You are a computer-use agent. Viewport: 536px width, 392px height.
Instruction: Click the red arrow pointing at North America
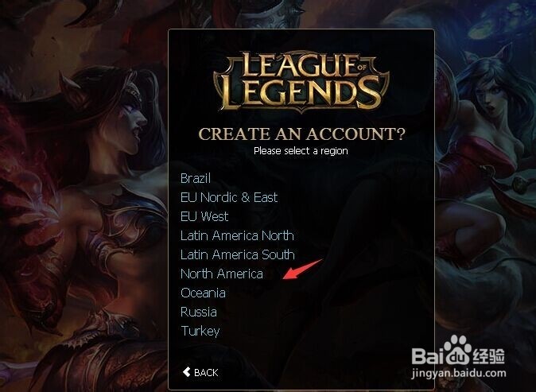click(302, 269)
